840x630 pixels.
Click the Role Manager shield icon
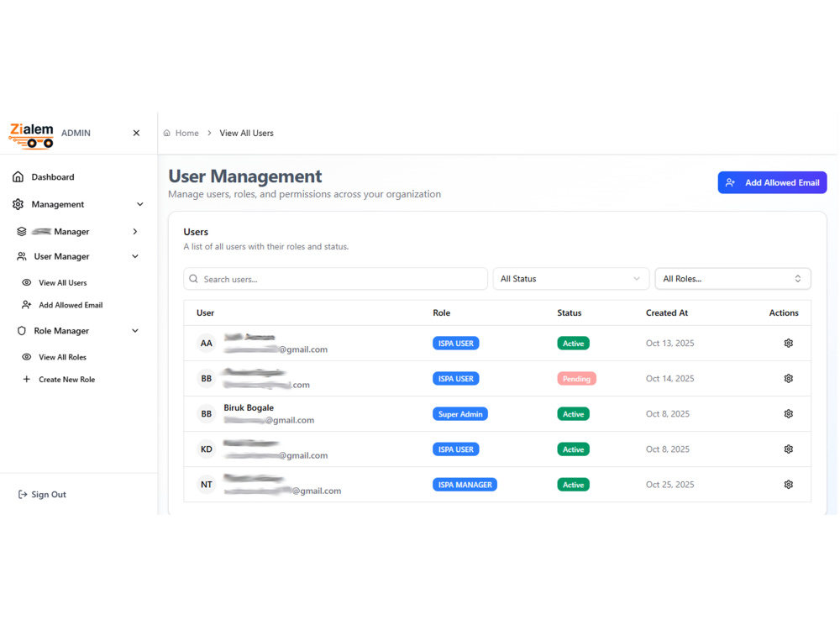tap(22, 330)
